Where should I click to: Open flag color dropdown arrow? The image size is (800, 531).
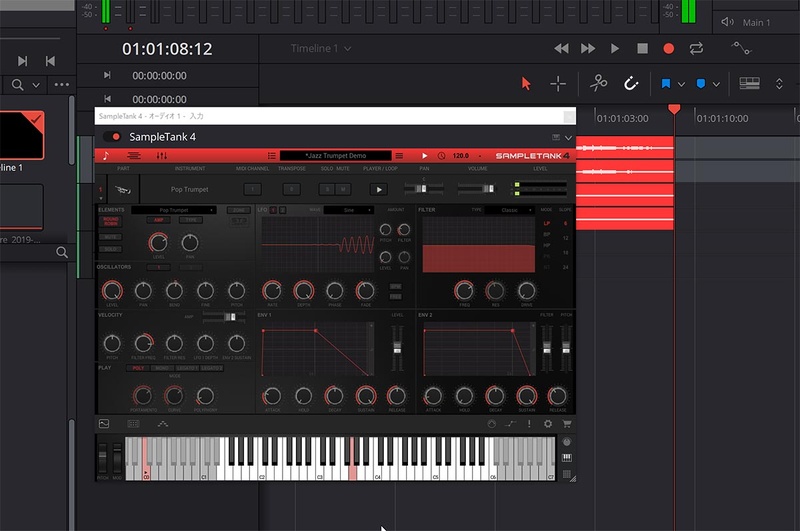click(x=681, y=84)
